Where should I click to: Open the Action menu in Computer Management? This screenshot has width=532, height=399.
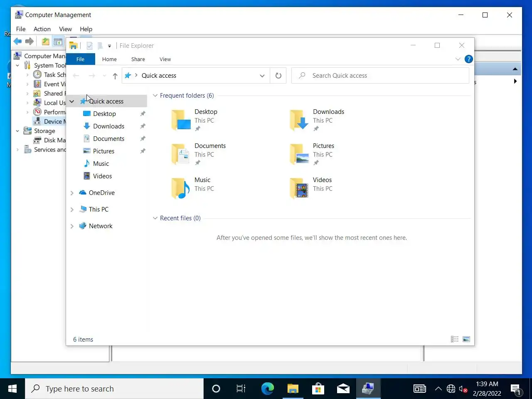[42, 29]
